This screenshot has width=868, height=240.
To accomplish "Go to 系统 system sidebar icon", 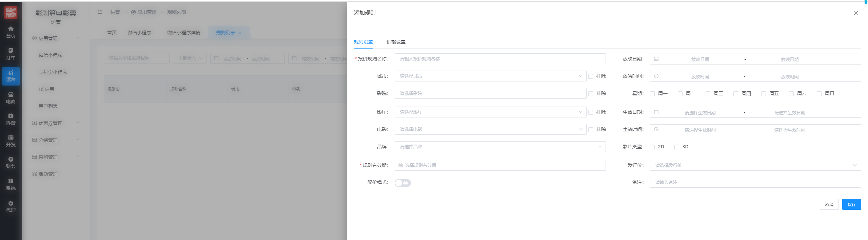I will pyautogui.click(x=11, y=184).
